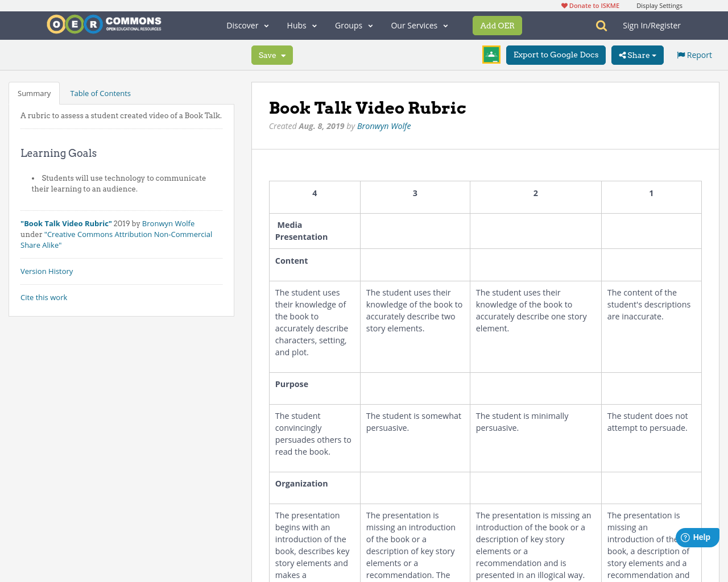Visit Bronwyn Wolfe's author profile
Viewport: 728px width, 582px height.
click(x=384, y=125)
